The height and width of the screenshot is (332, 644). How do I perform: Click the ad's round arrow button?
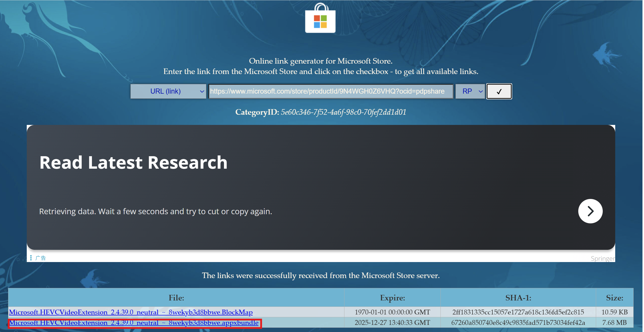590,211
